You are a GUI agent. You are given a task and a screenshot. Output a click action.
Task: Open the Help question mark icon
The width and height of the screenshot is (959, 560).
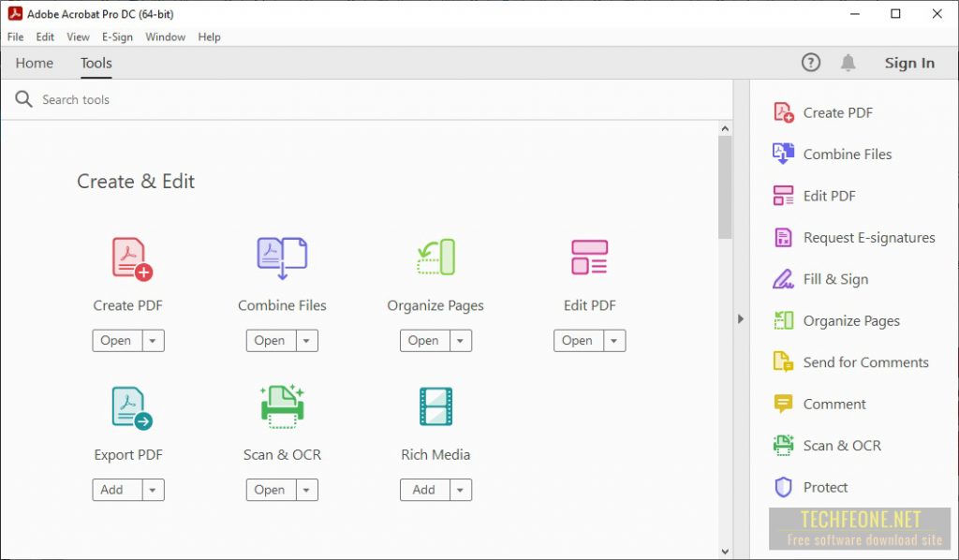(x=811, y=63)
